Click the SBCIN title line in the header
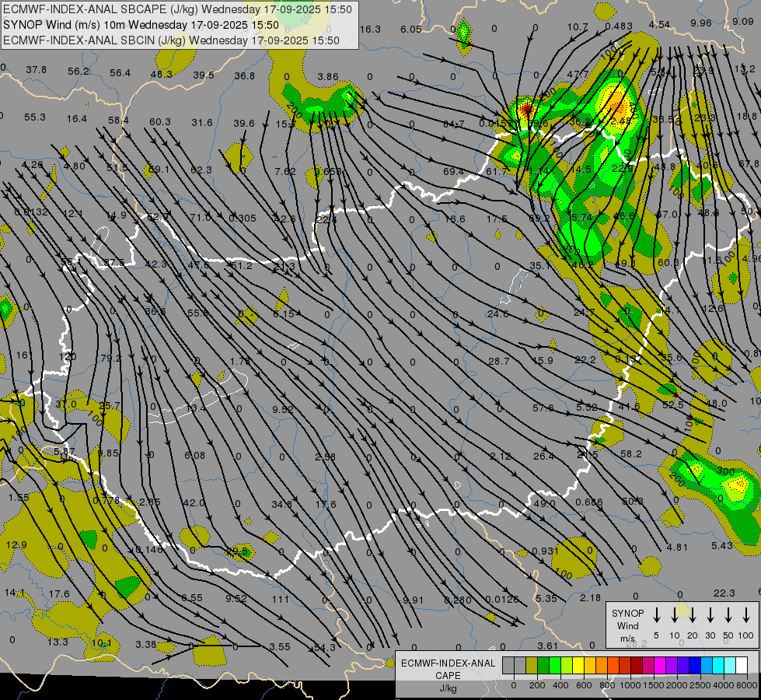The width and height of the screenshot is (761, 700). (171, 40)
